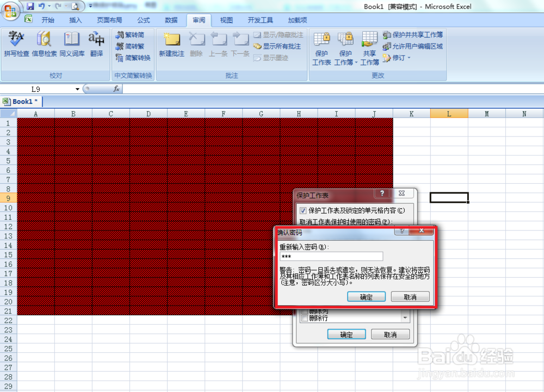Click 确定 in the 保护工作表 dialog

click(x=347, y=334)
